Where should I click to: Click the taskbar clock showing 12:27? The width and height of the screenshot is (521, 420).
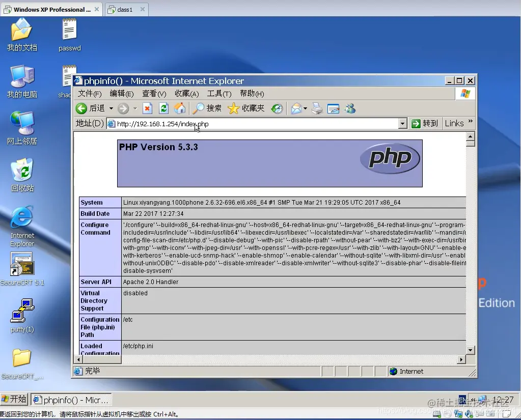pos(503,400)
